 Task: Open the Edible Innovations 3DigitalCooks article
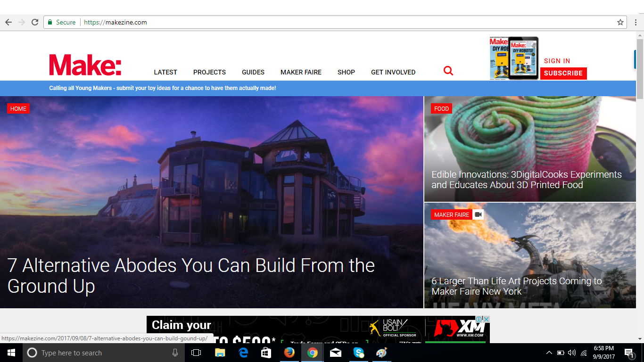pos(527,180)
